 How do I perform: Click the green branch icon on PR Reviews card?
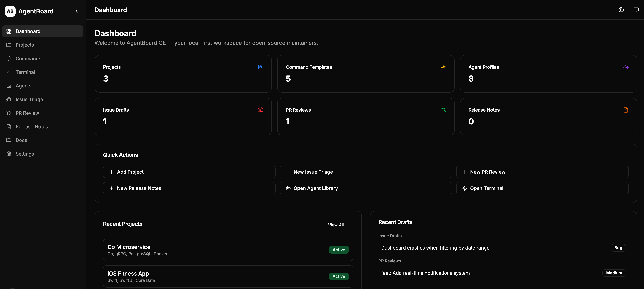pos(443,110)
